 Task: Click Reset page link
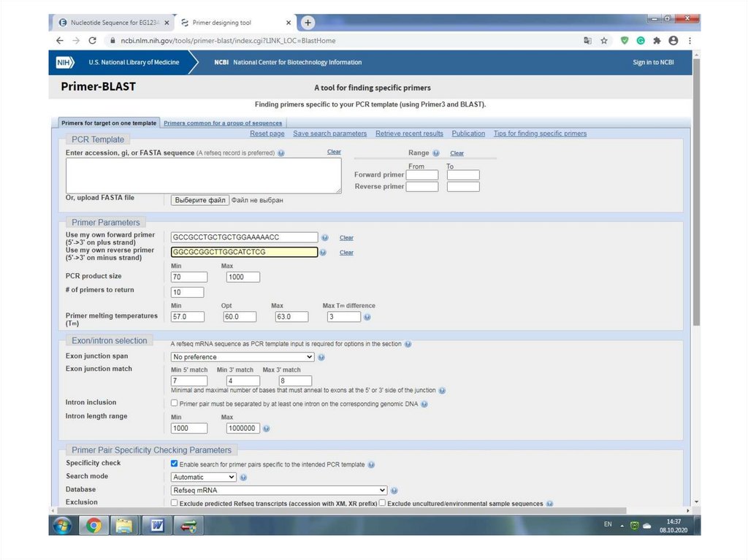pyautogui.click(x=267, y=134)
